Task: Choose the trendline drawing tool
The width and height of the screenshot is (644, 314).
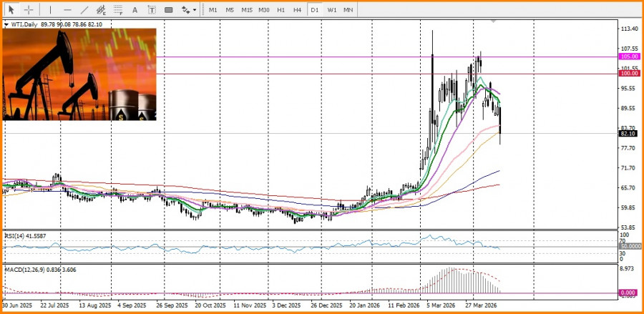Action: pyautogui.click(x=84, y=10)
